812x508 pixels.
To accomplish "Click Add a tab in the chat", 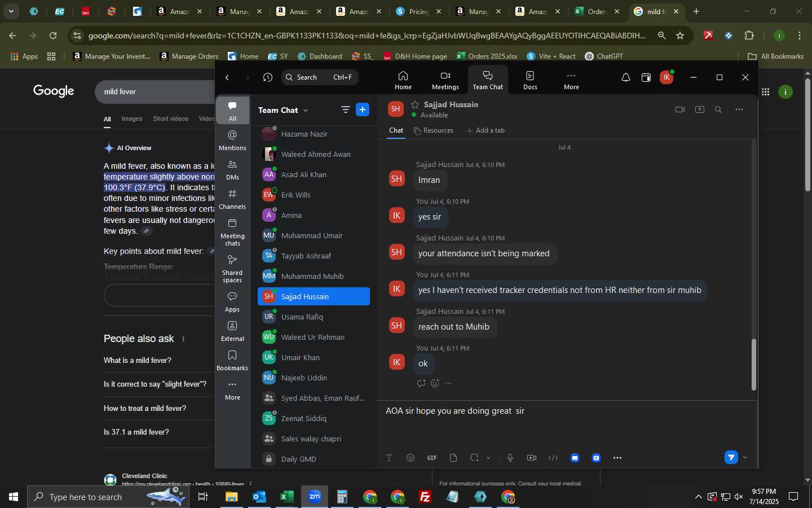I will [x=486, y=130].
